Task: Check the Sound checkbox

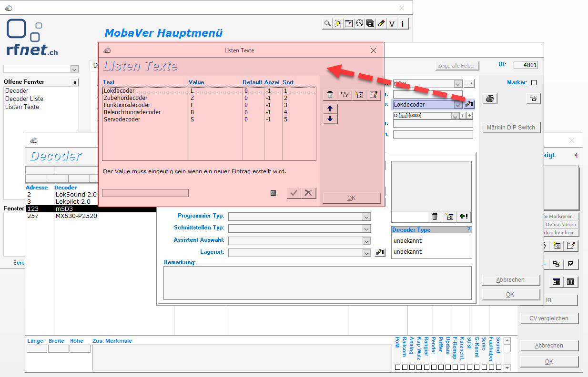Action: [x=498, y=367]
